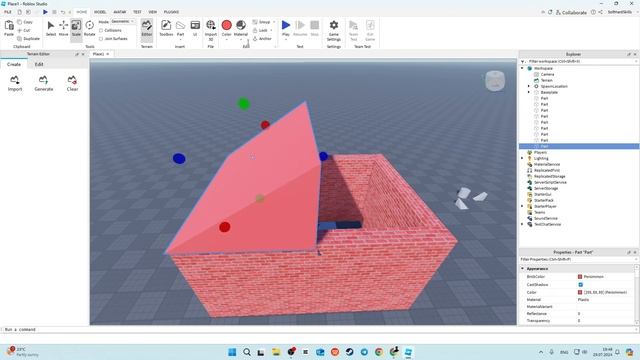
Task: Enable the Collisions checkbox
Action: click(101, 30)
